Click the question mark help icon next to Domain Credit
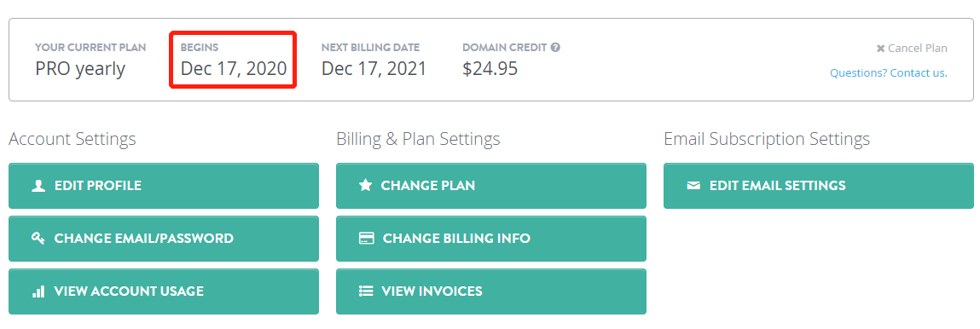The height and width of the screenshot is (329, 980). coord(555,47)
